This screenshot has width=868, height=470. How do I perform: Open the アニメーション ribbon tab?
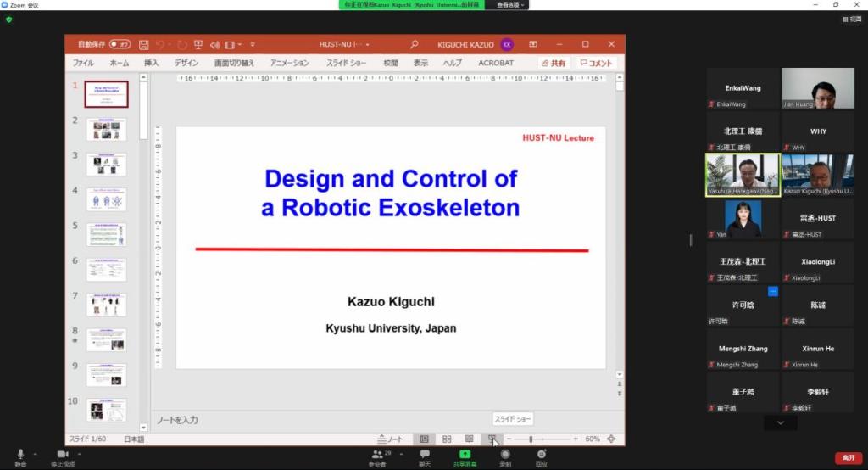(x=290, y=63)
